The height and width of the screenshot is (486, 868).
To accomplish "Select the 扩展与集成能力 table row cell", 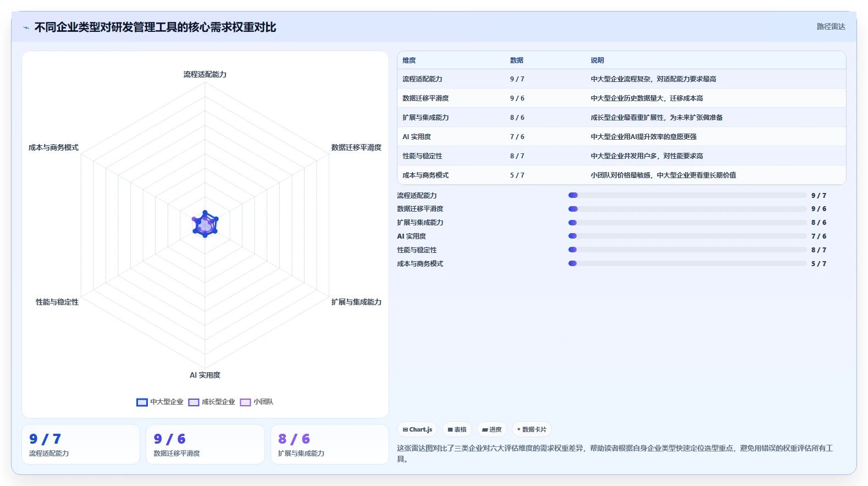I will coord(425,118).
